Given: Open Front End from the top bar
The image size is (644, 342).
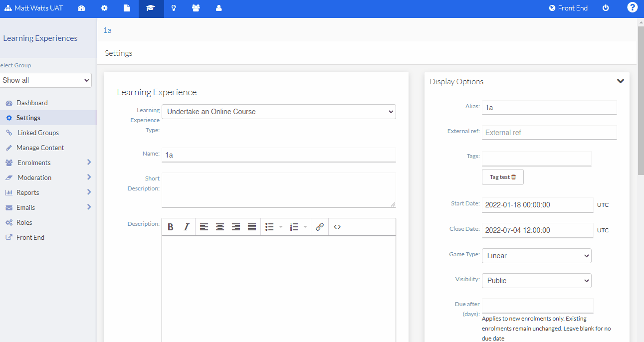Looking at the screenshot, I should (x=568, y=8).
